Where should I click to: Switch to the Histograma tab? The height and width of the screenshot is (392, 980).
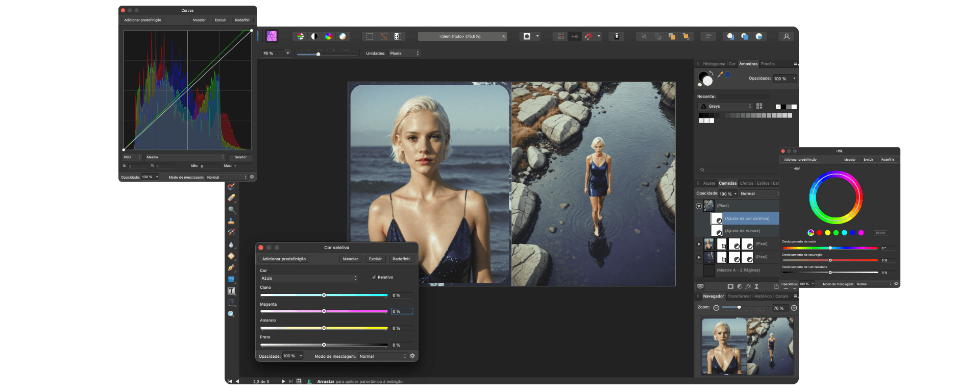pos(714,64)
